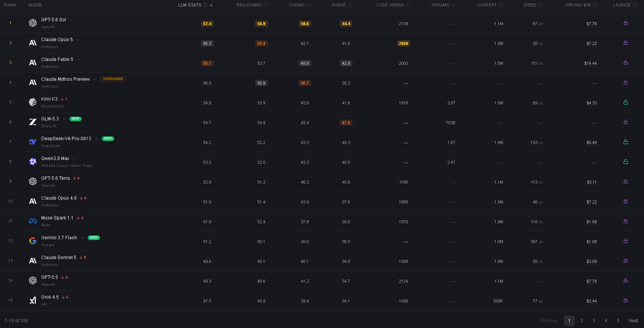
Task: Open the info icon beside the CODE ARENA header
Action: (x=408, y=5)
